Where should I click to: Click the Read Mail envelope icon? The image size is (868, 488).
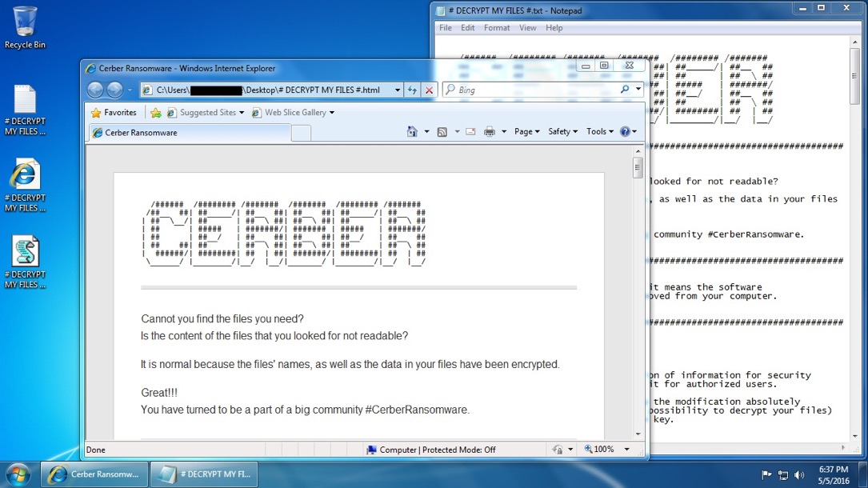[470, 132]
